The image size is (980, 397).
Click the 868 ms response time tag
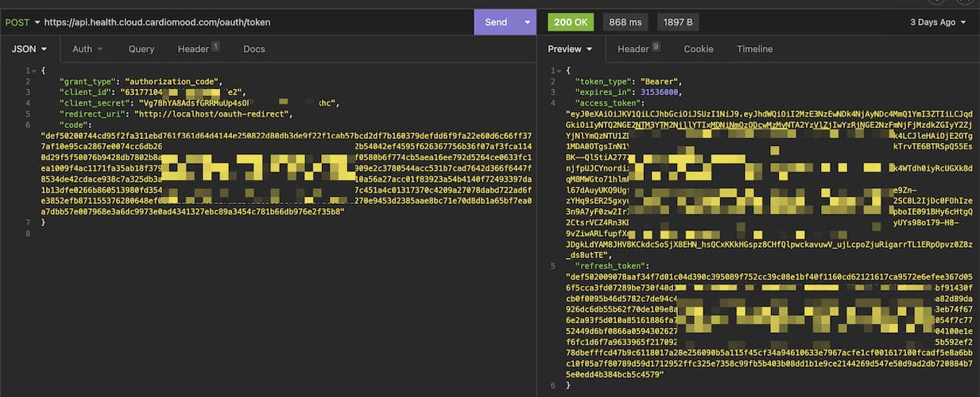coord(625,22)
